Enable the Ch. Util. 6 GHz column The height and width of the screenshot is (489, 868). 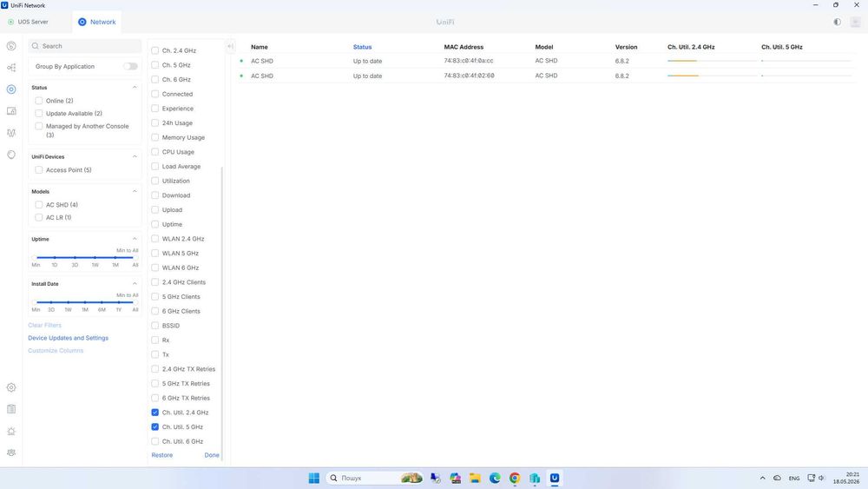tap(155, 441)
